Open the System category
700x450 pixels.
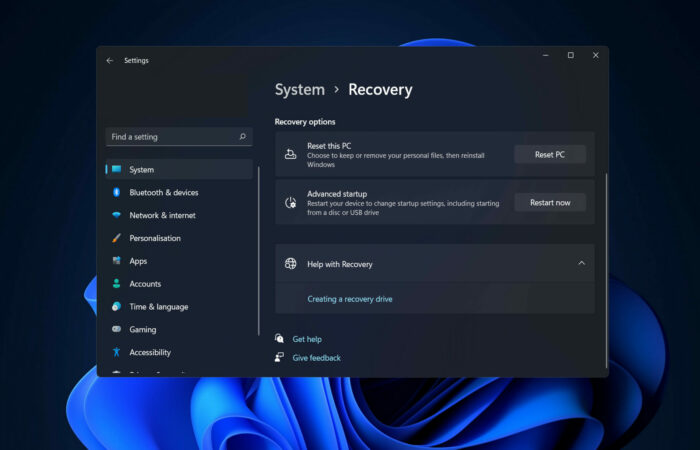click(179, 169)
